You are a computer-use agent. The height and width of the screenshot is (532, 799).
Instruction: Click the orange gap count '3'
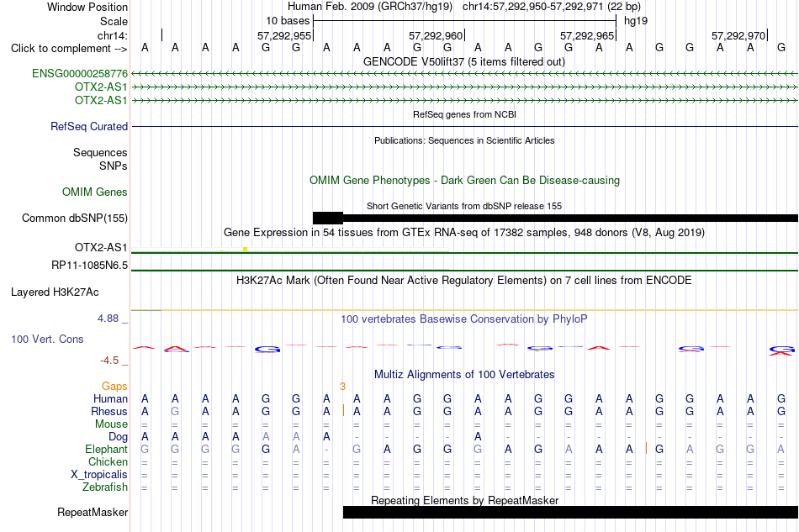coord(342,387)
